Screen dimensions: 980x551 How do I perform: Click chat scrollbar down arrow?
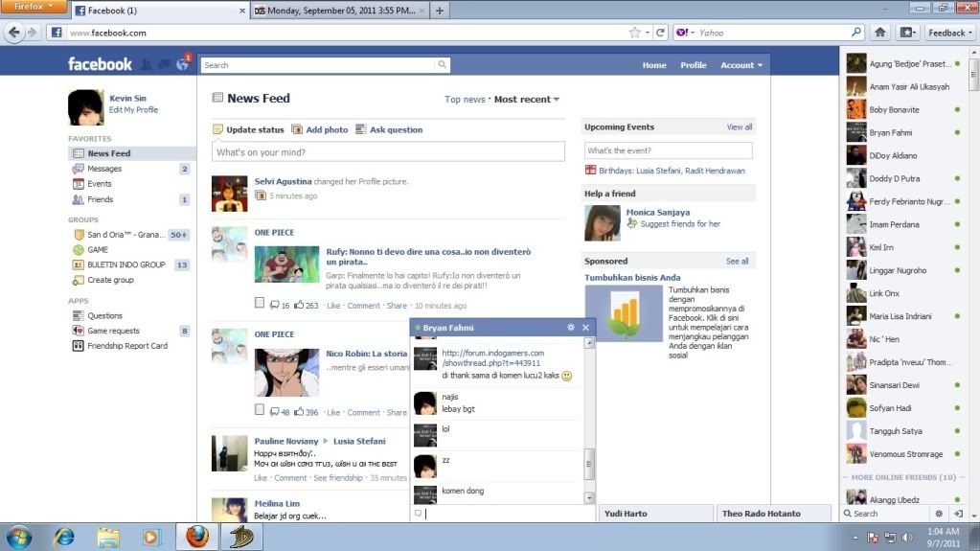tap(589, 498)
